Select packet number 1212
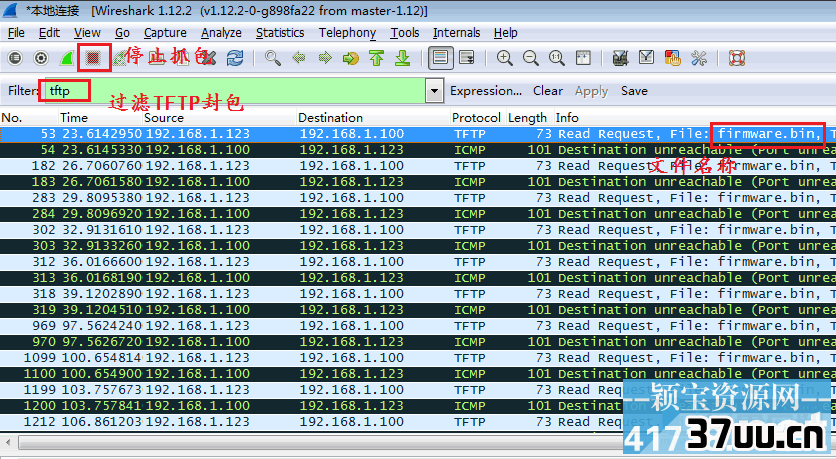This screenshot has width=836, height=459. tap(418, 422)
